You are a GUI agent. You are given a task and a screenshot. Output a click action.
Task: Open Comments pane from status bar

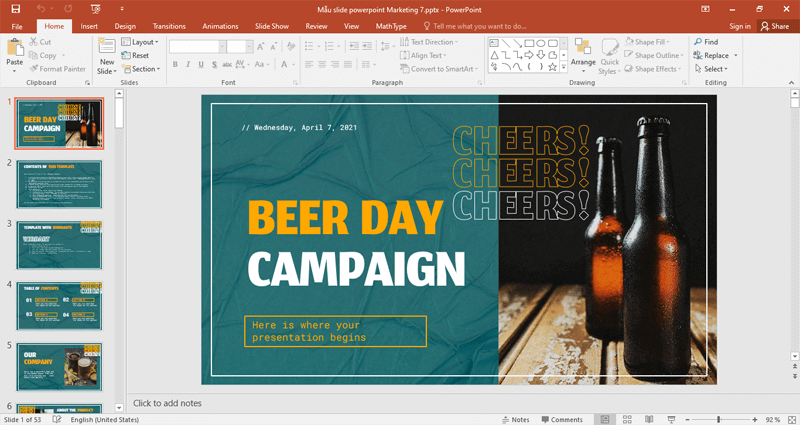[x=562, y=419]
